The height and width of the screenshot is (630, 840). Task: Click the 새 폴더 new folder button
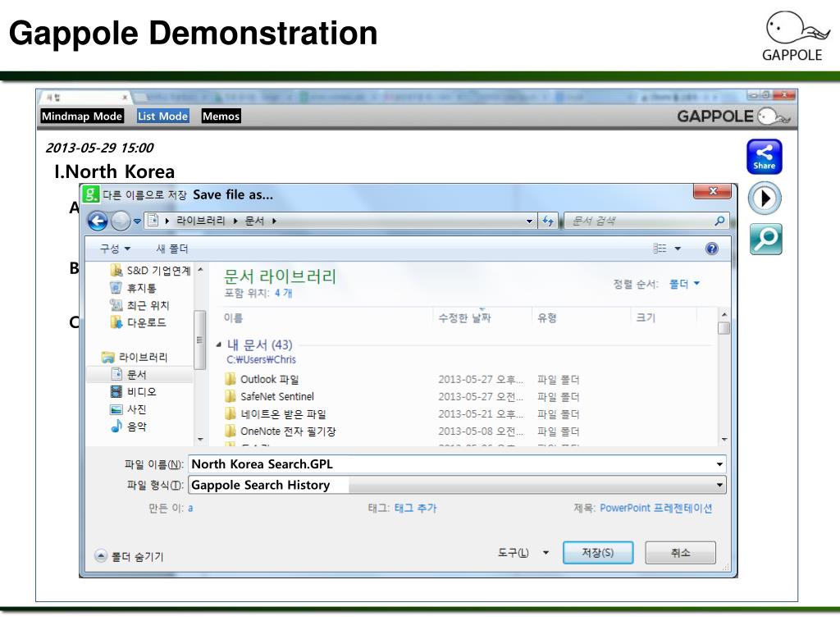(x=172, y=249)
